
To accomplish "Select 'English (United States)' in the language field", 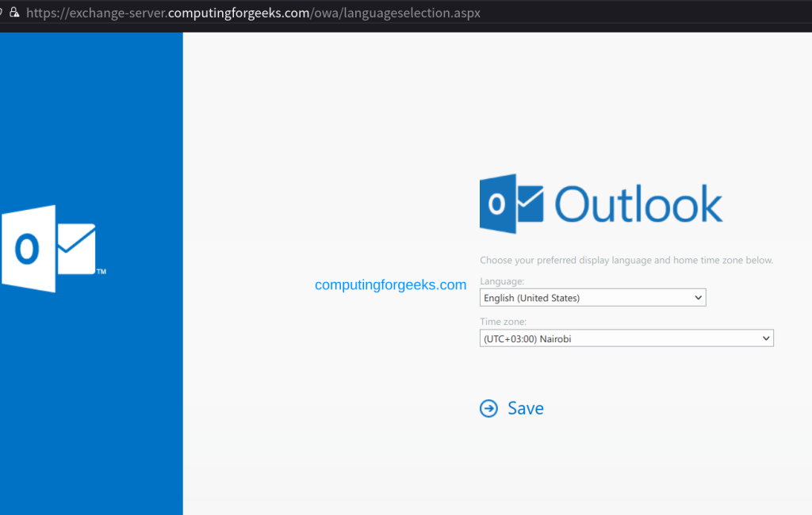I will point(555,297).
